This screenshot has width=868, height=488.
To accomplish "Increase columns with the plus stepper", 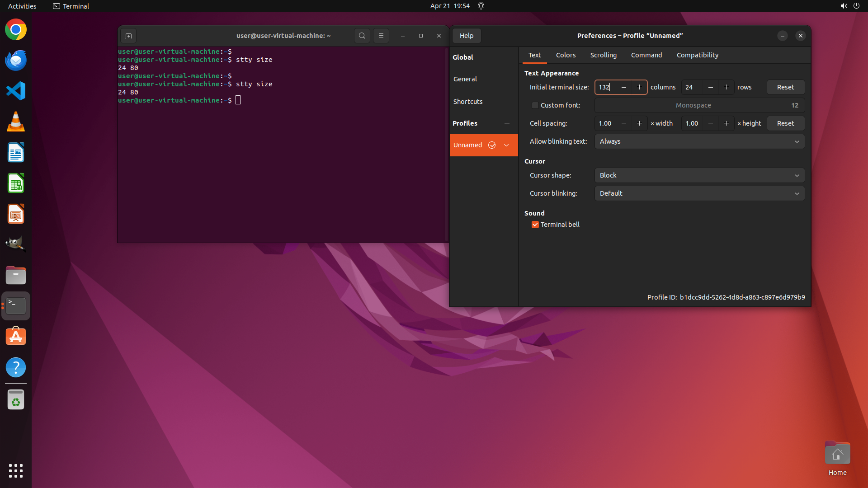I will (x=639, y=87).
